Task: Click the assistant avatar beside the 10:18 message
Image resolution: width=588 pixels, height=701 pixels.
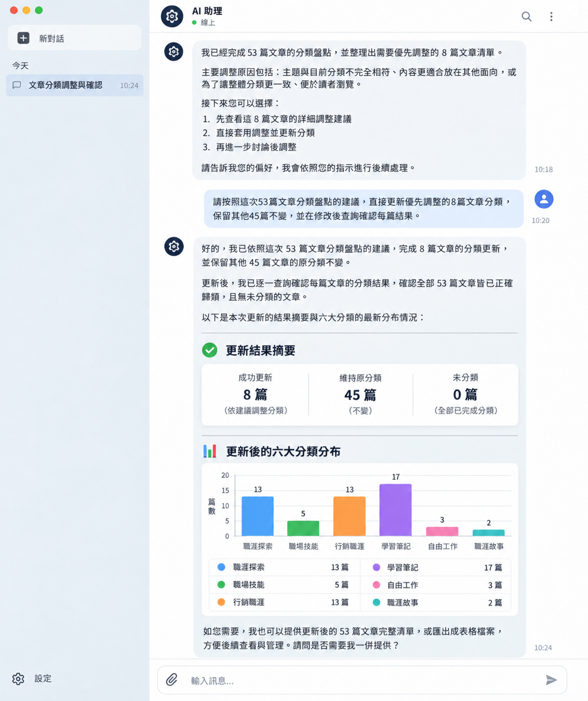Action: pyautogui.click(x=173, y=52)
